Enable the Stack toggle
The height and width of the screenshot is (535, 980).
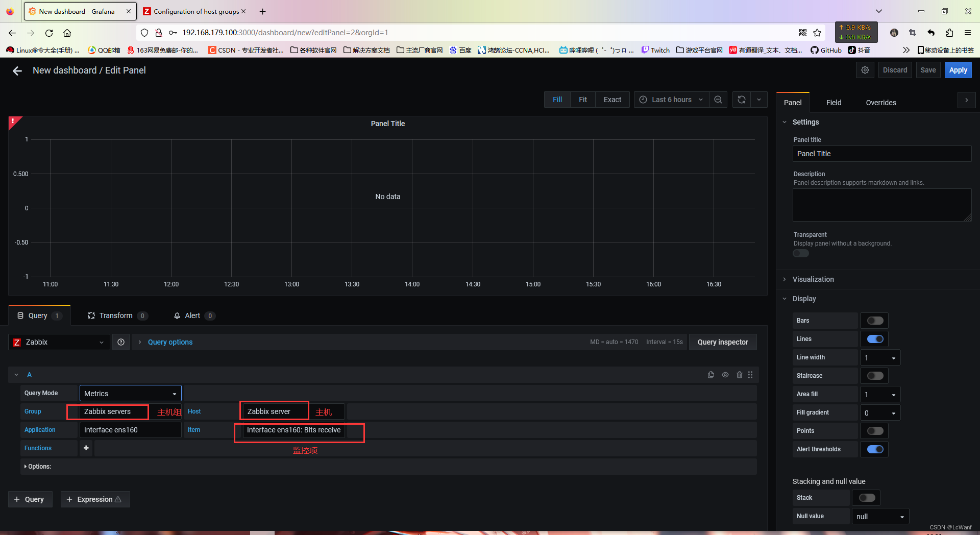[x=867, y=498]
